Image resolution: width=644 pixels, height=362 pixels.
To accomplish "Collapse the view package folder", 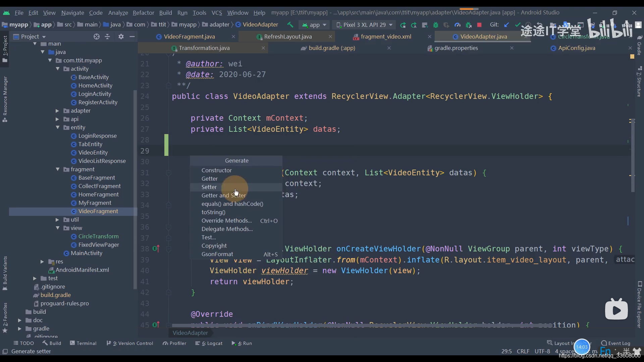I will click(57, 228).
